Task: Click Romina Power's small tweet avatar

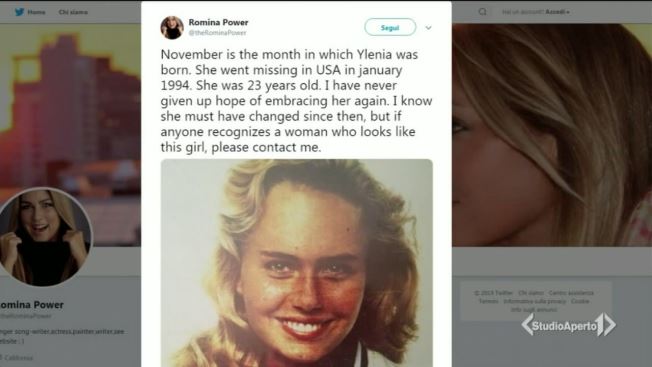Action: point(172,27)
